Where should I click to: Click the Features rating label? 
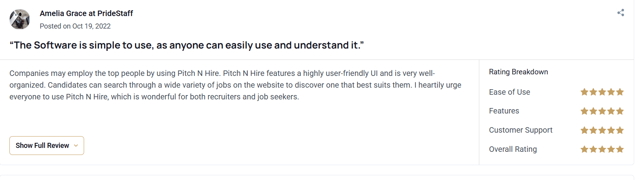pyautogui.click(x=504, y=111)
